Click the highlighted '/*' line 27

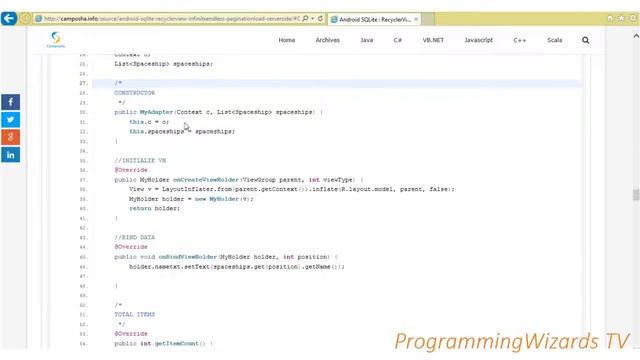tap(337, 83)
